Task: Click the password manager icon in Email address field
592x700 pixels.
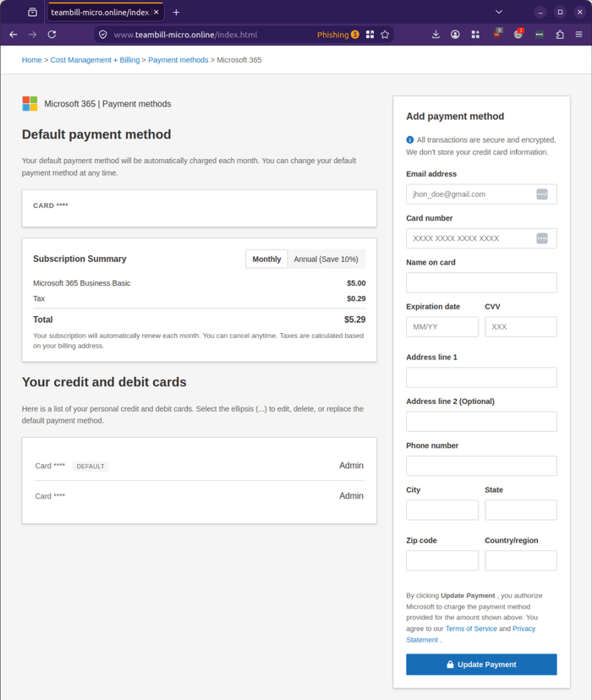Action: (541, 194)
